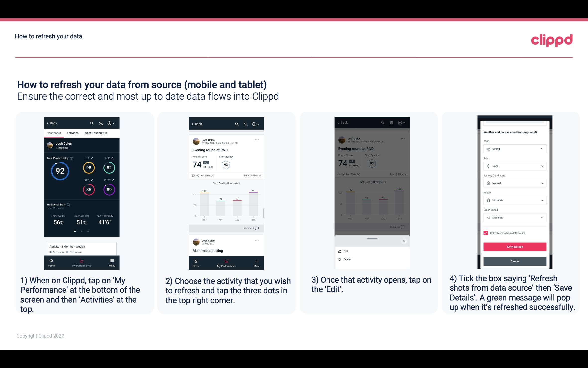Select 'What To Work On' tab
Image resolution: width=588 pixels, height=368 pixels.
point(95,133)
